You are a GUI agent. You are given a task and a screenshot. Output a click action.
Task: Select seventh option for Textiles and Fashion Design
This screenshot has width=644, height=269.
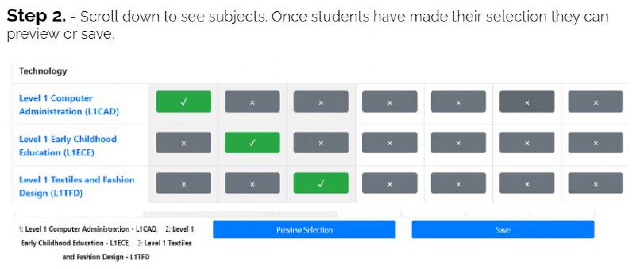point(595,183)
